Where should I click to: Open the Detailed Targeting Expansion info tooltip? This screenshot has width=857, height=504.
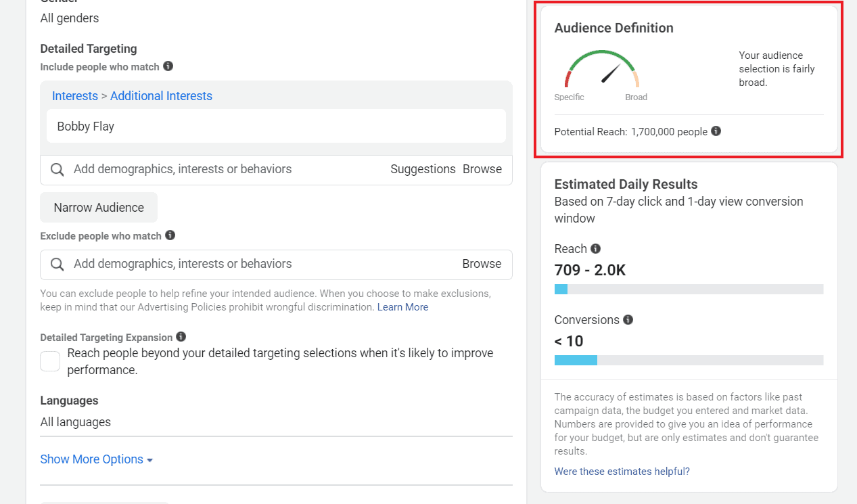(x=180, y=337)
